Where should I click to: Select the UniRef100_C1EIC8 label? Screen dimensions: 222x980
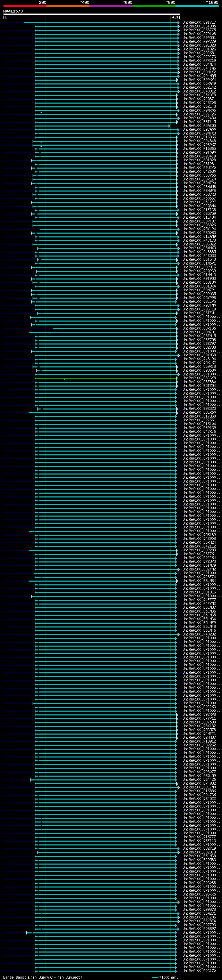click(x=199, y=210)
